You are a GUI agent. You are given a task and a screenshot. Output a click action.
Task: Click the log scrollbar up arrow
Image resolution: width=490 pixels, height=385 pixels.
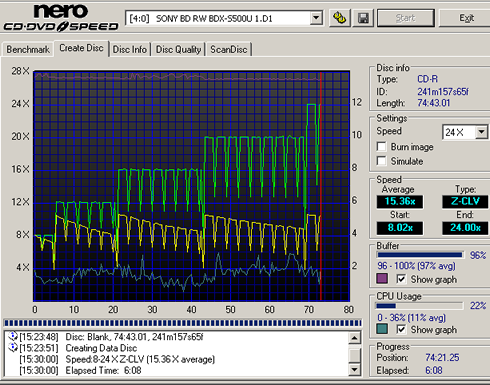(x=354, y=338)
